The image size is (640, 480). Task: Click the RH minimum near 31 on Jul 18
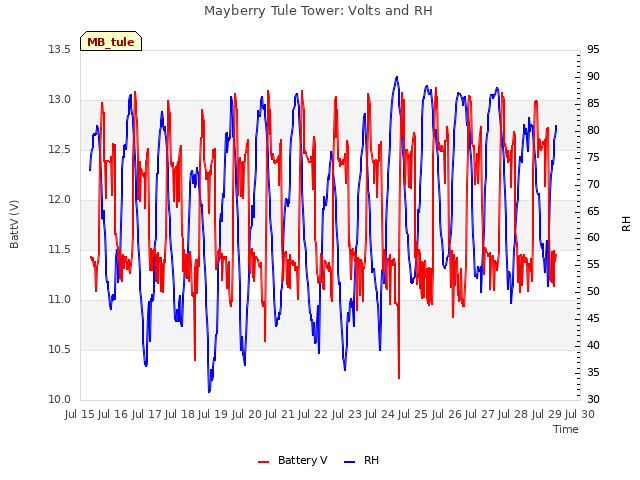pyautogui.click(x=209, y=391)
